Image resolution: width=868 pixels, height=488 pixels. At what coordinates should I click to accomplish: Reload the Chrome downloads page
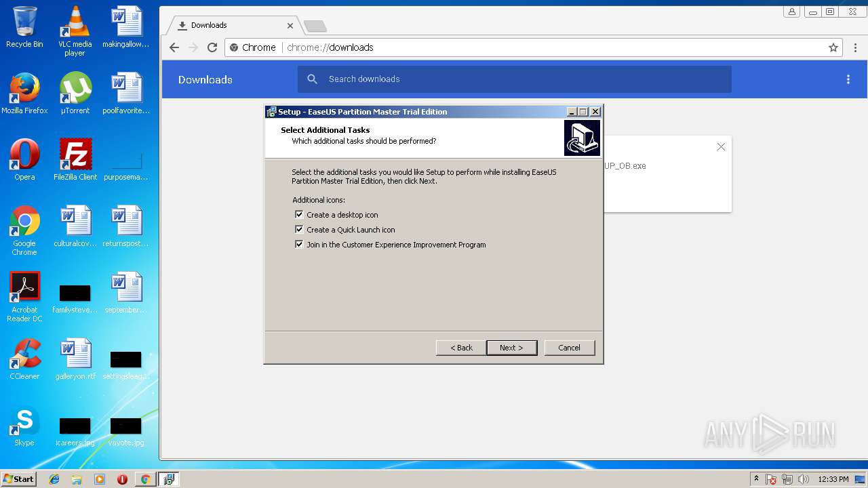pyautogui.click(x=212, y=47)
